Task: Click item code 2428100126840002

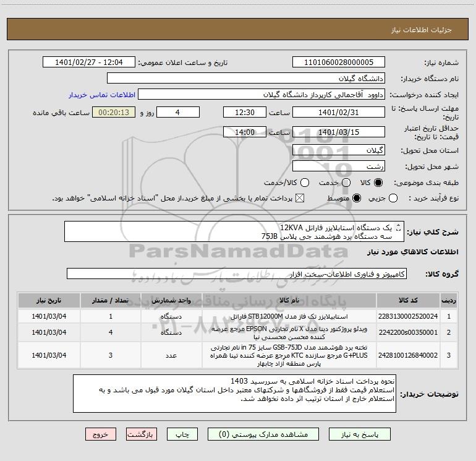Action: [408, 355]
